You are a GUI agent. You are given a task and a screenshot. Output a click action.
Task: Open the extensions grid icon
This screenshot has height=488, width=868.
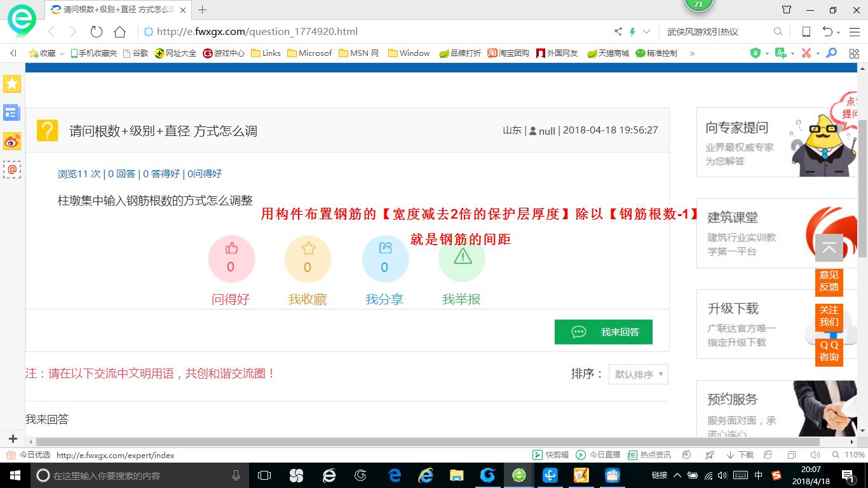[854, 53]
